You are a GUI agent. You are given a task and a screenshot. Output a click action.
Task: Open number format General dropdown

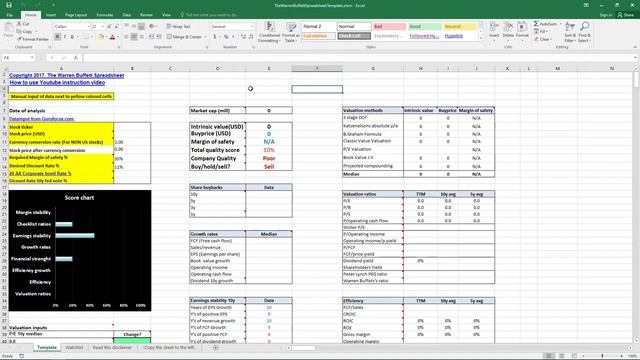[x=251, y=27]
